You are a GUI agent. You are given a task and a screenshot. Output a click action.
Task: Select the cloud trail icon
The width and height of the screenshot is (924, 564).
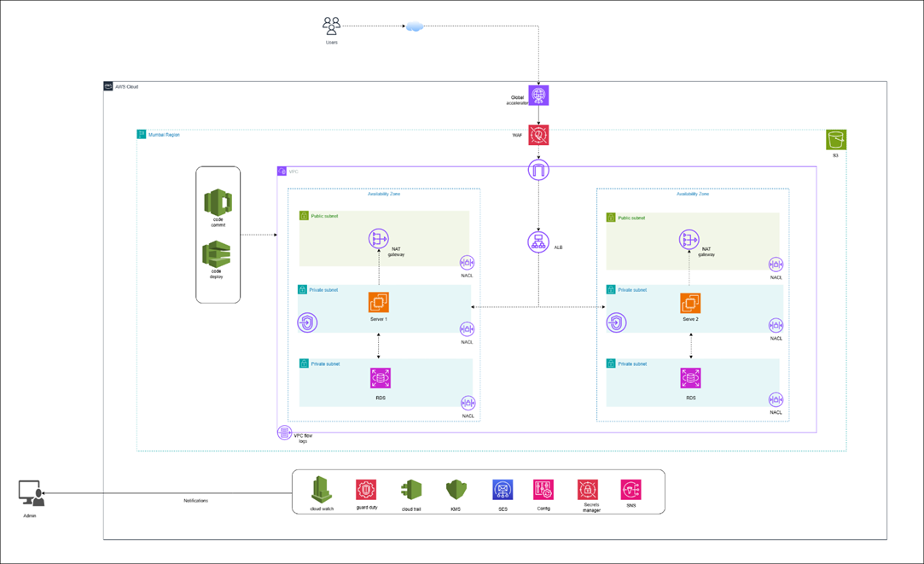[x=411, y=490]
